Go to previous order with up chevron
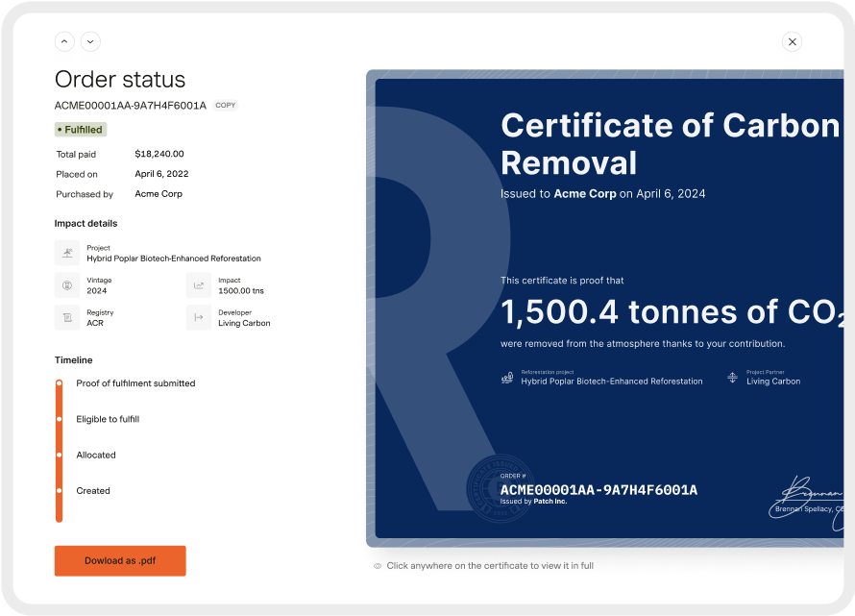The image size is (855, 616). coord(64,42)
